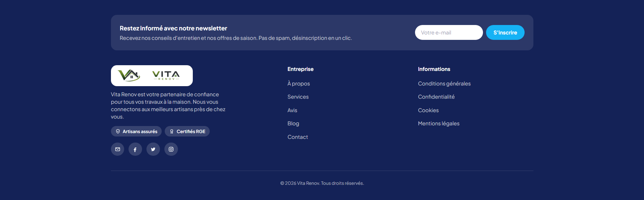Click the Artisans assurés badge text

[140, 131]
